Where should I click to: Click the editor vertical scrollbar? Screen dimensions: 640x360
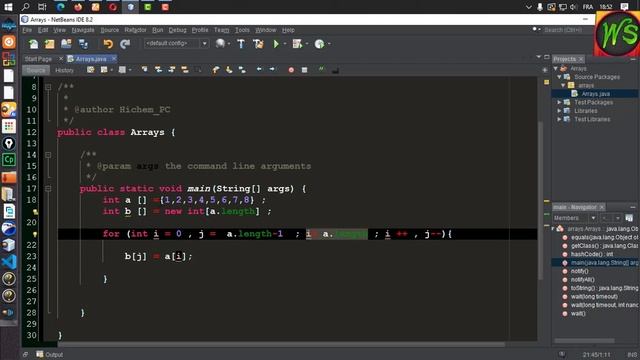pos(540,200)
